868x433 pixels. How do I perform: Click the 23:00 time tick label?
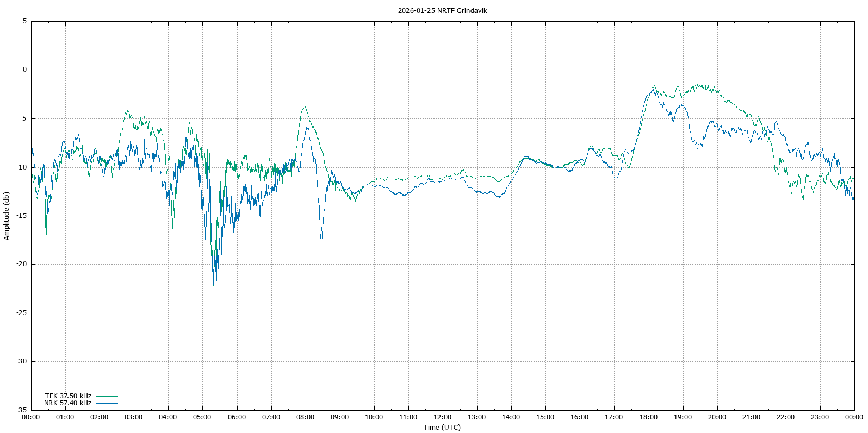[820, 417]
